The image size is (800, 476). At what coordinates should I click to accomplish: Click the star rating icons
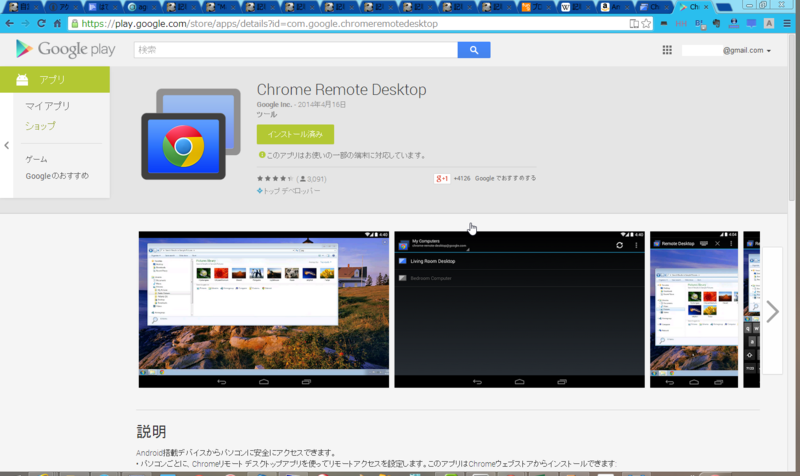274,179
